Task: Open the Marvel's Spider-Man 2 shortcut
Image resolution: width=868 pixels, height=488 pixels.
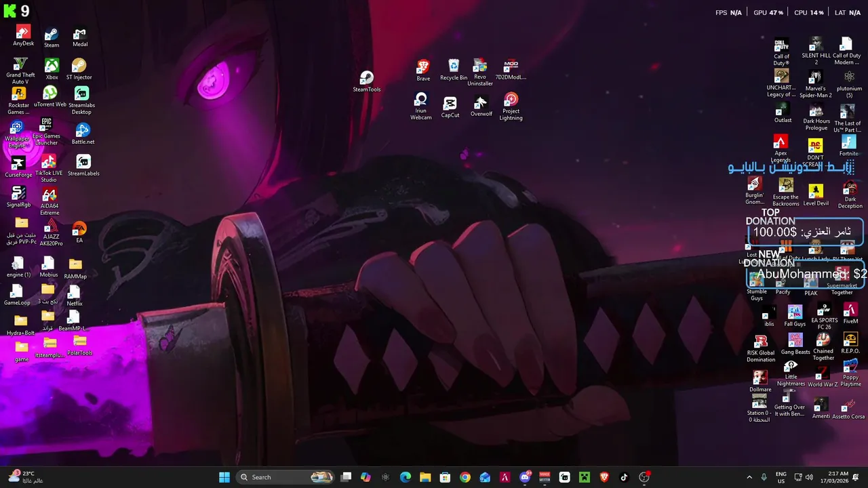Action: (815, 85)
